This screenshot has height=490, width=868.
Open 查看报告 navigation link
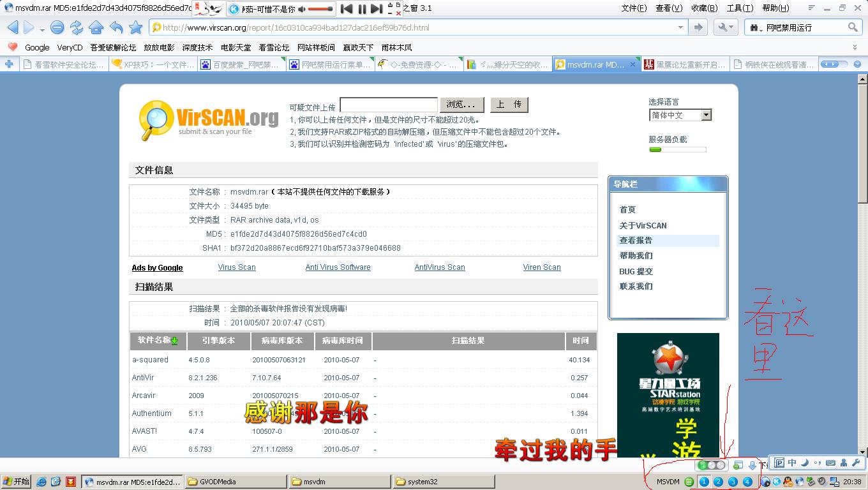click(636, 241)
